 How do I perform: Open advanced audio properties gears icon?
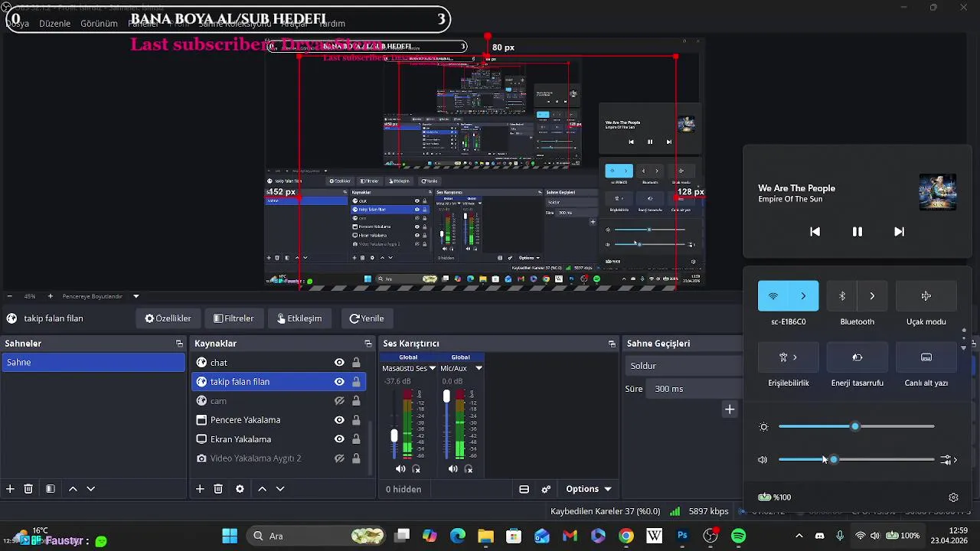coord(546,489)
